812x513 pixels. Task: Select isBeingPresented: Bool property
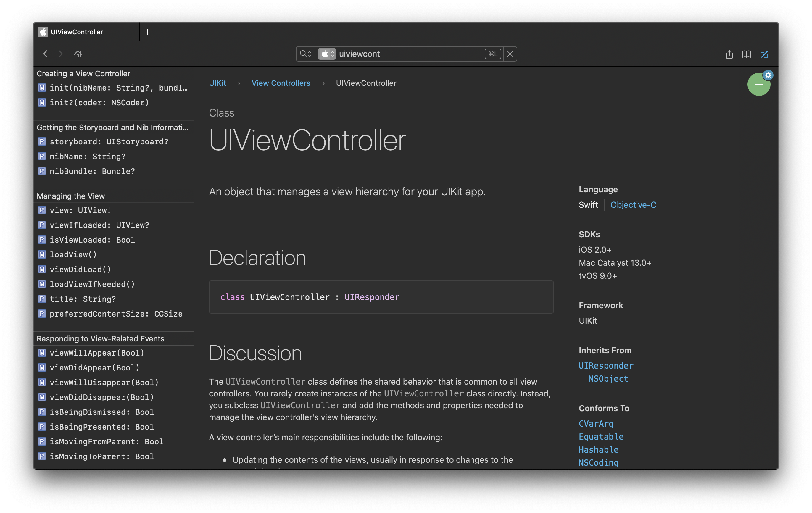click(x=113, y=427)
